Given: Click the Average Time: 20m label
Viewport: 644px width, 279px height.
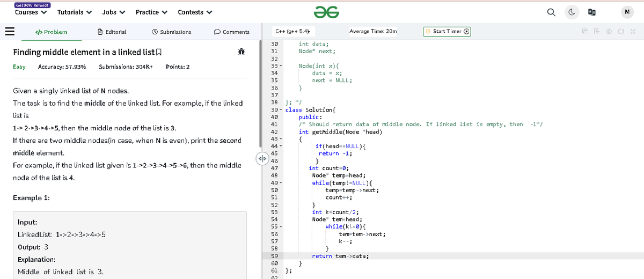Looking at the screenshot, I should [373, 31].
